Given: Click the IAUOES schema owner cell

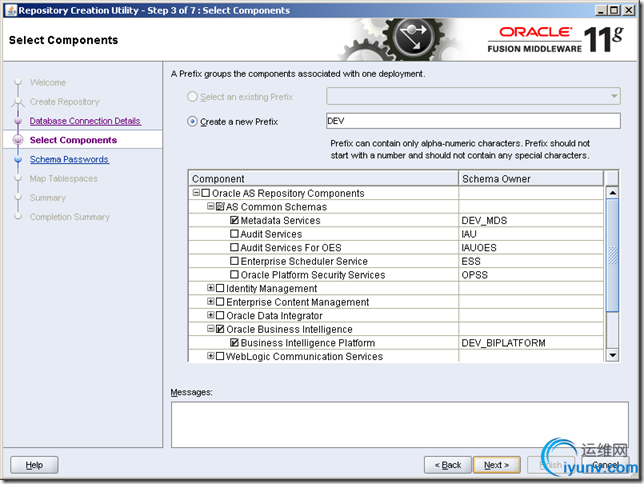Looking at the screenshot, I should pos(531,247).
